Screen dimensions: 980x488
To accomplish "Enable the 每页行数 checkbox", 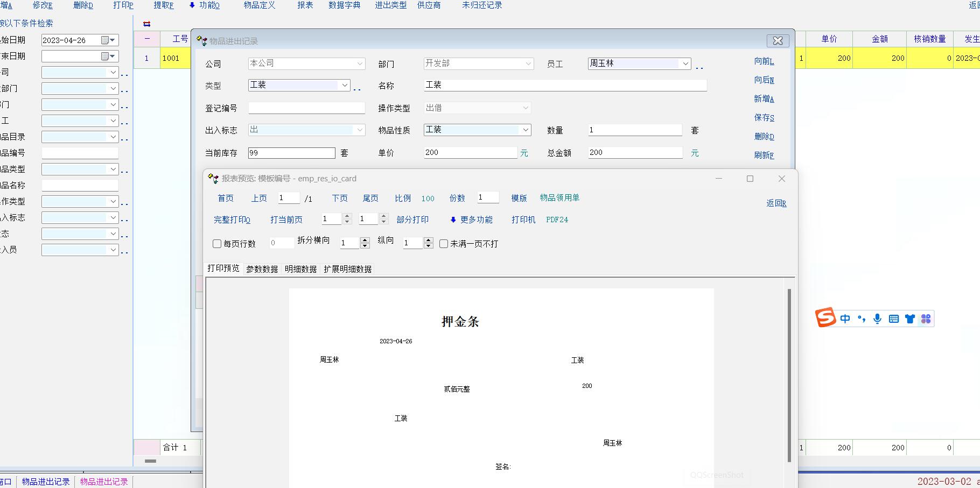I will click(x=217, y=244).
